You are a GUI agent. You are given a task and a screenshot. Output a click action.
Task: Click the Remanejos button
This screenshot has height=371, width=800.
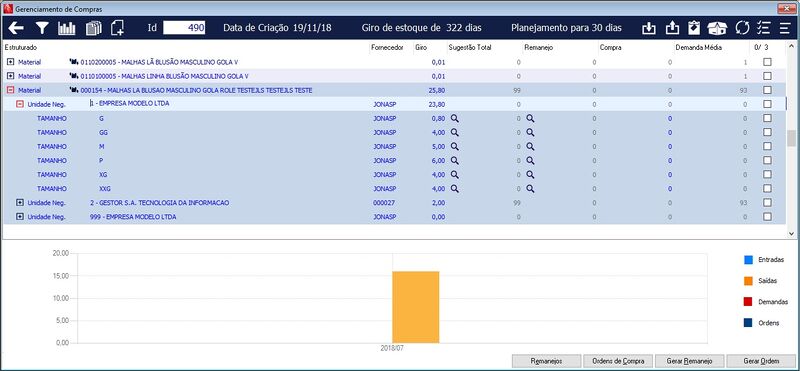(546, 360)
